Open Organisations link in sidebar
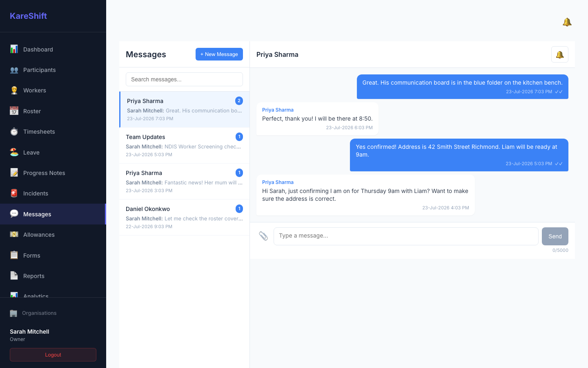This screenshot has width=588, height=368. tap(53, 313)
